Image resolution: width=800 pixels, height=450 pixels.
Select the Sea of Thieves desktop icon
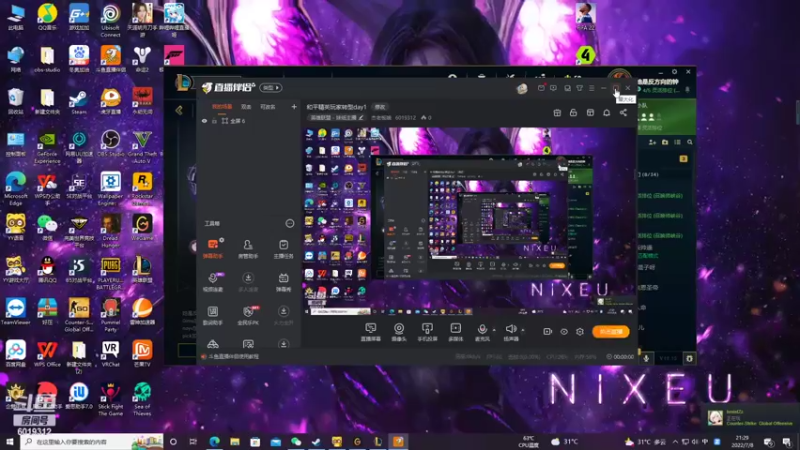(142, 399)
